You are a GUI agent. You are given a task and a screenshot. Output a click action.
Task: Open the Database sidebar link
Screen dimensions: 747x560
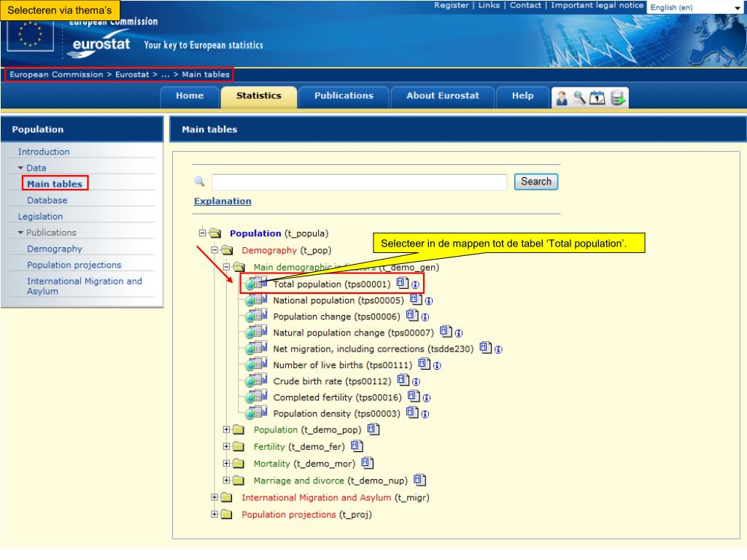(47, 200)
